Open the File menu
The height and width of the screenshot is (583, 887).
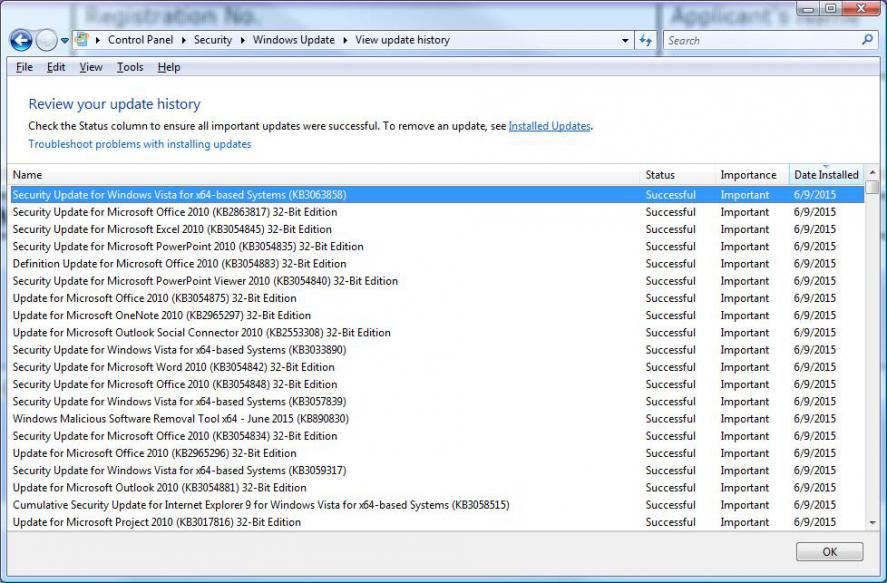(x=25, y=67)
